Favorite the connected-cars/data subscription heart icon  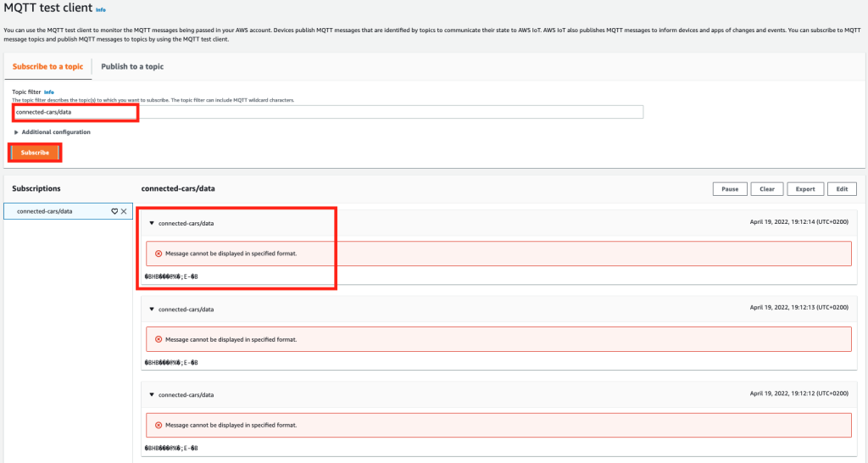tap(114, 211)
